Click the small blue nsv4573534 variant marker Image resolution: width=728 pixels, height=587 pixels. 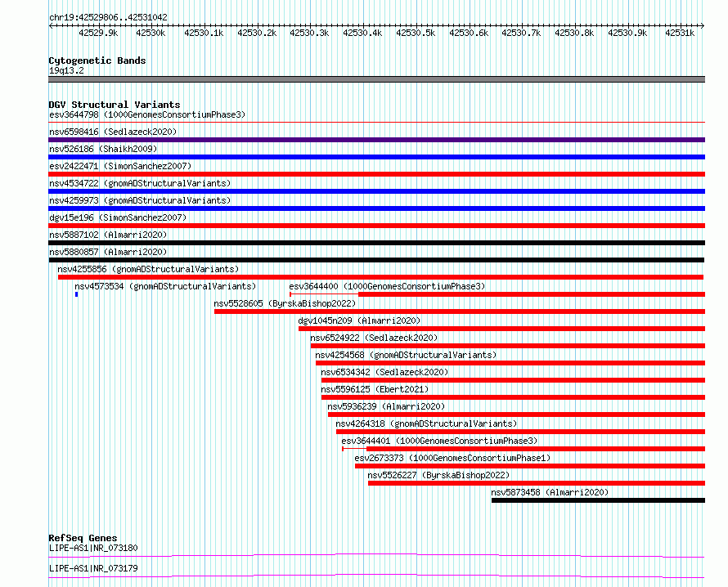(77, 294)
